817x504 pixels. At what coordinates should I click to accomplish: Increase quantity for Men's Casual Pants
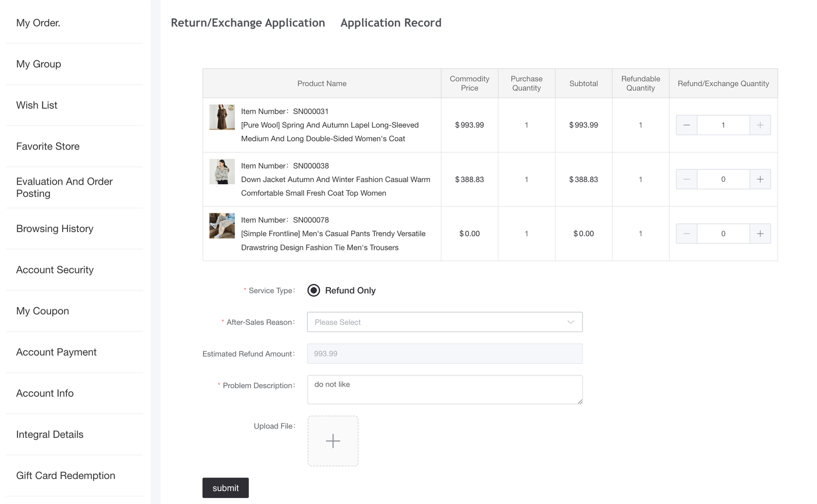pos(760,234)
